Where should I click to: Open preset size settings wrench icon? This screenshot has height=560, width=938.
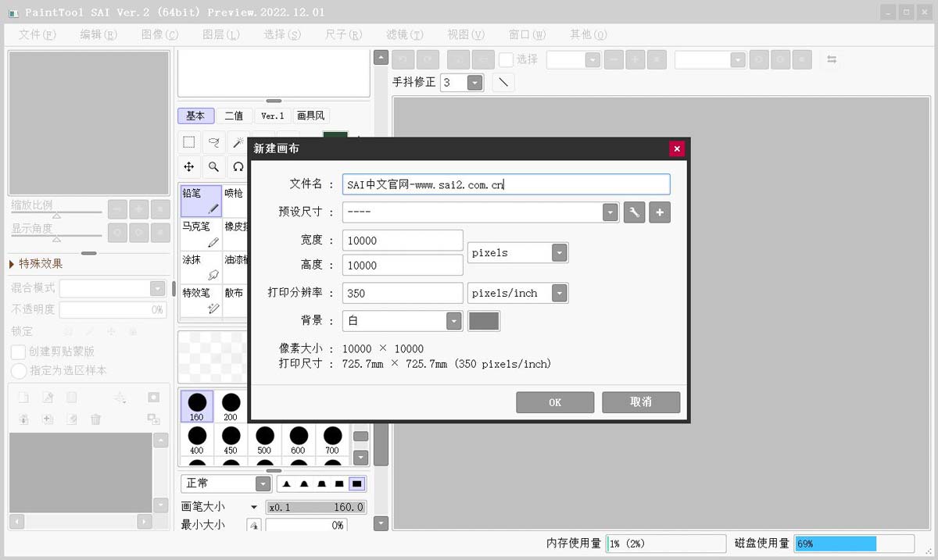pyautogui.click(x=634, y=212)
